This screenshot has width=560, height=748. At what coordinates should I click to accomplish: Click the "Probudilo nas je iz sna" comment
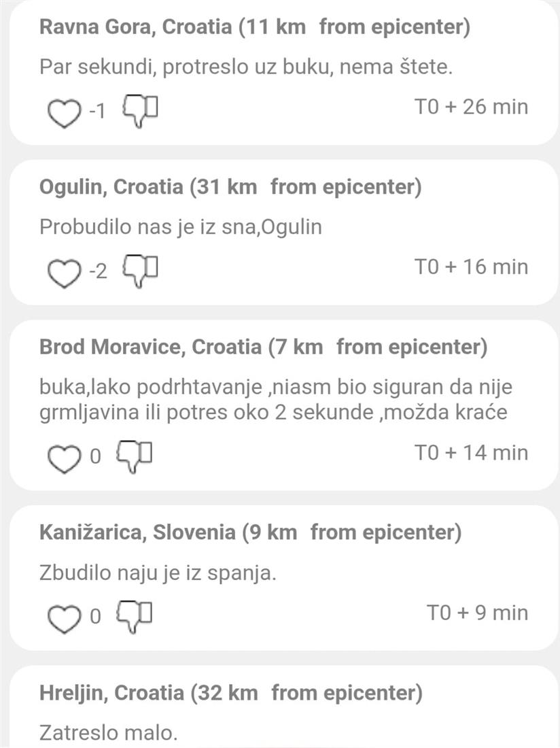pos(180,227)
